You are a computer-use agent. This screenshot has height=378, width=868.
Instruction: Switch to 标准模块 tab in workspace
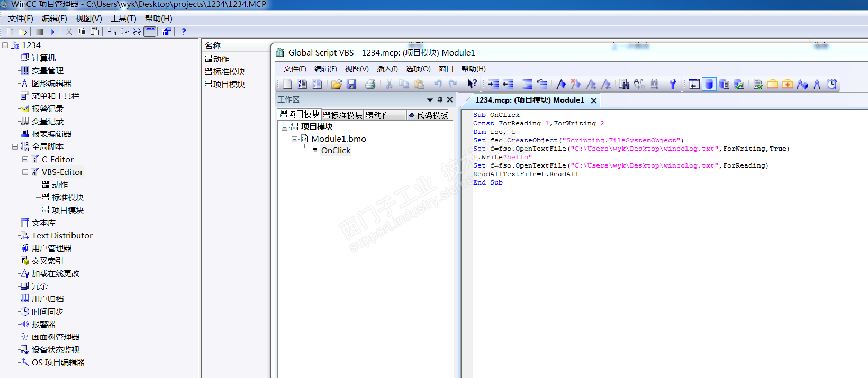[x=342, y=115]
